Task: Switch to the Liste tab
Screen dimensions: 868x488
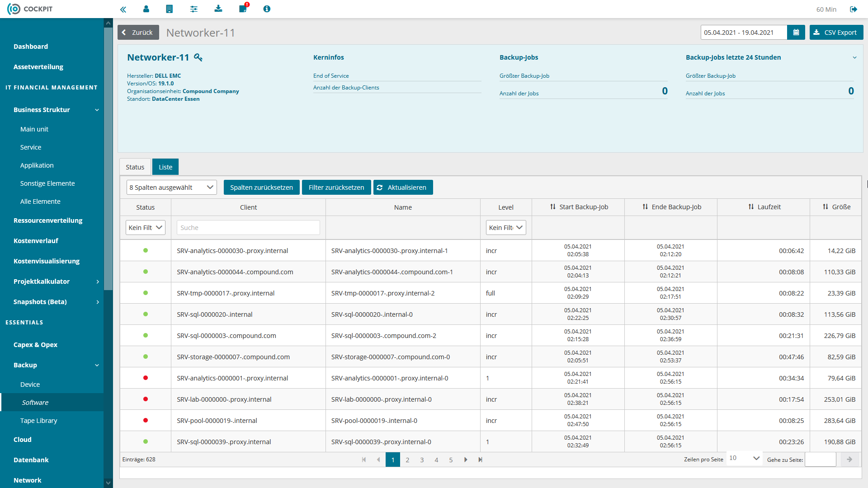Action: pos(165,167)
